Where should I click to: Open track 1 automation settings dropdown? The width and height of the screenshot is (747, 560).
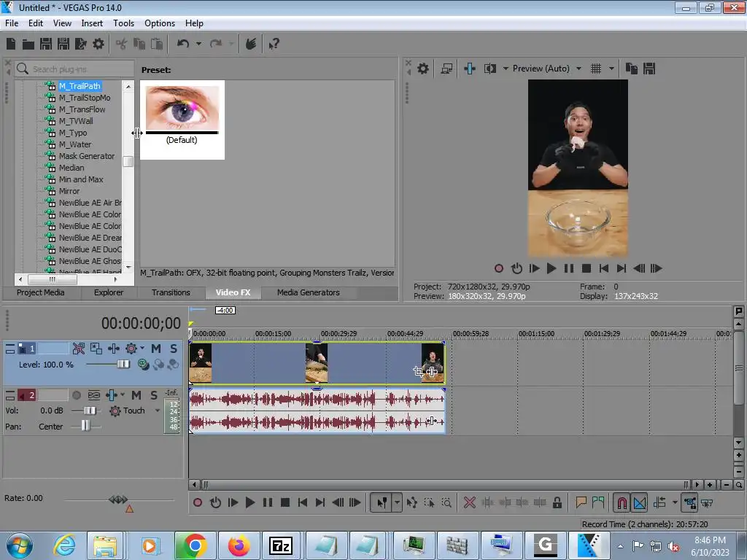pyautogui.click(x=142, y=349)
